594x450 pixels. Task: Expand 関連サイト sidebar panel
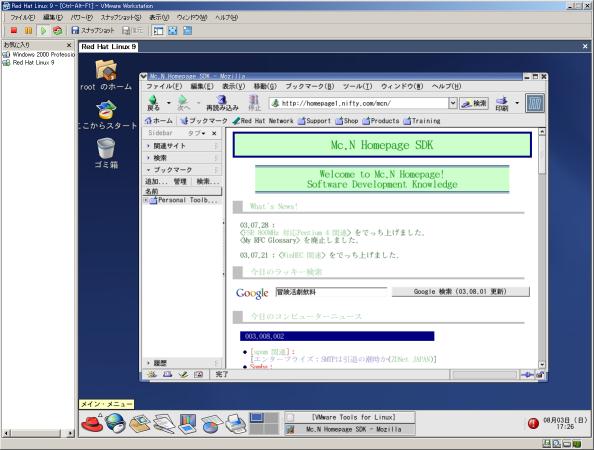coord(182,146)
